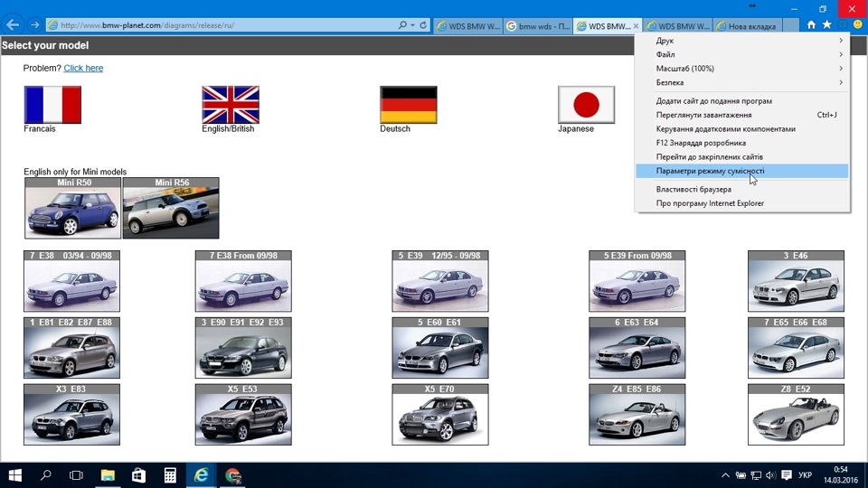Switch to the fourth WDS BMW W... tab
The width and height of the screenshot is (868, 488).
[x=677, y=26]
